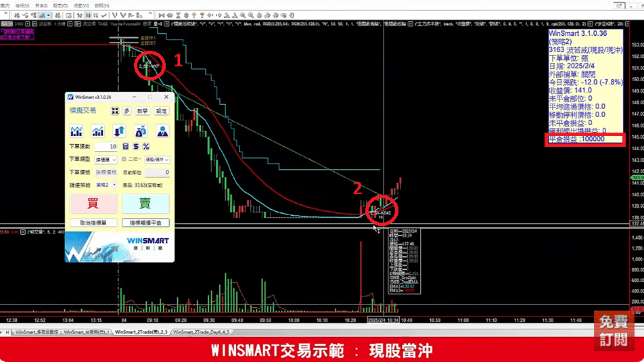This screenshot has width=644, height=362.
Task: Click the checkmark icon in toolbar
Action: (104, 15)
